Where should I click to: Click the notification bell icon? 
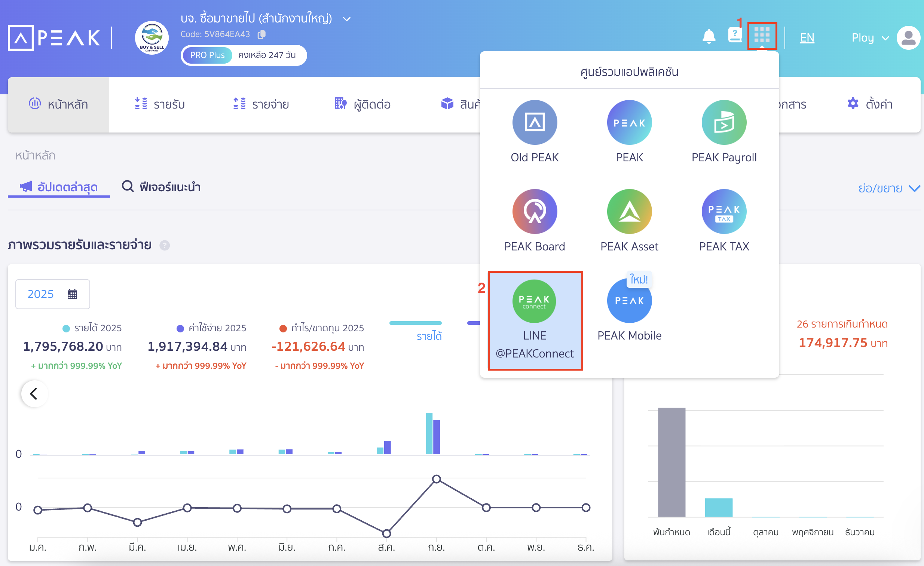point(709,36)
